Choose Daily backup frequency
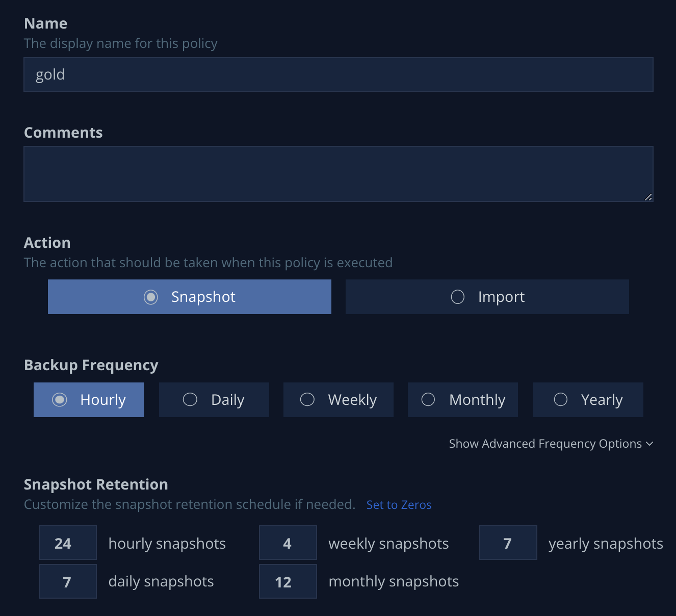676x616 pixels. pyautogui.click(x=214, y=400)
